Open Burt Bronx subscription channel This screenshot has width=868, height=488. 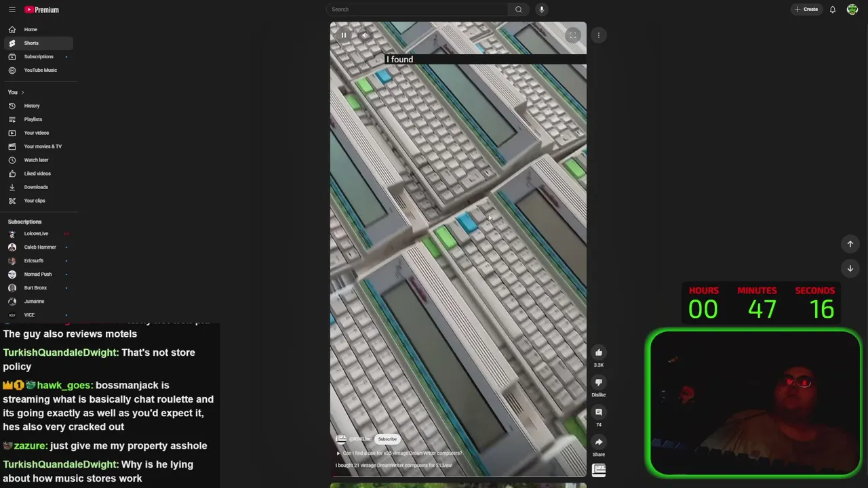(39, 288)
